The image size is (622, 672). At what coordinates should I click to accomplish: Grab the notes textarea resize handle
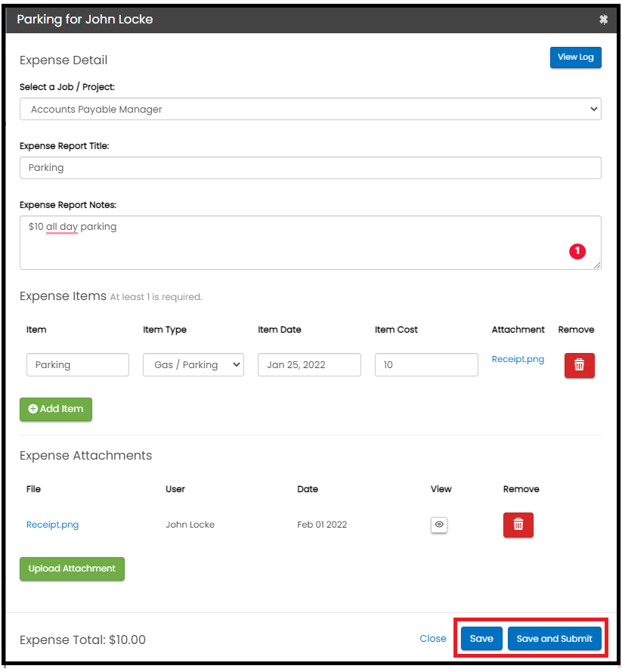597,265
